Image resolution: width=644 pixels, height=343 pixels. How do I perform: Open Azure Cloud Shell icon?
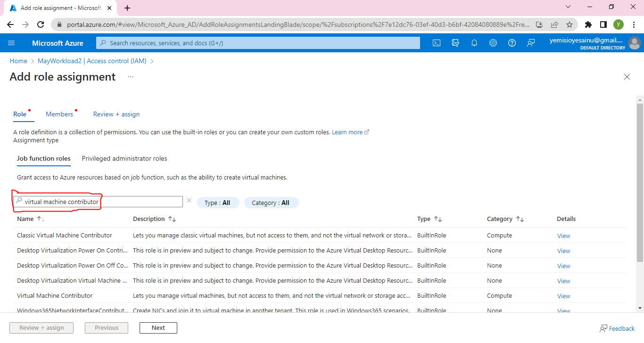click(437, 43)
